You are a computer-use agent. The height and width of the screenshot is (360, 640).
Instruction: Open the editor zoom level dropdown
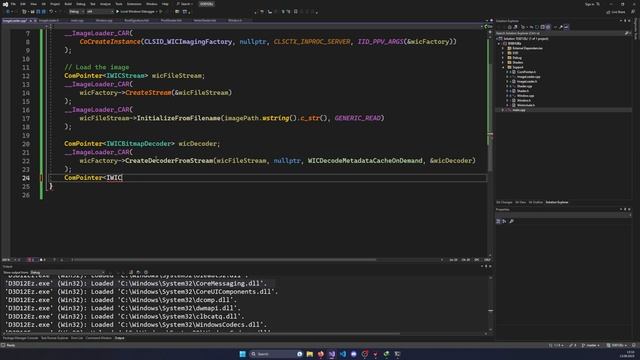pos(10,260)
